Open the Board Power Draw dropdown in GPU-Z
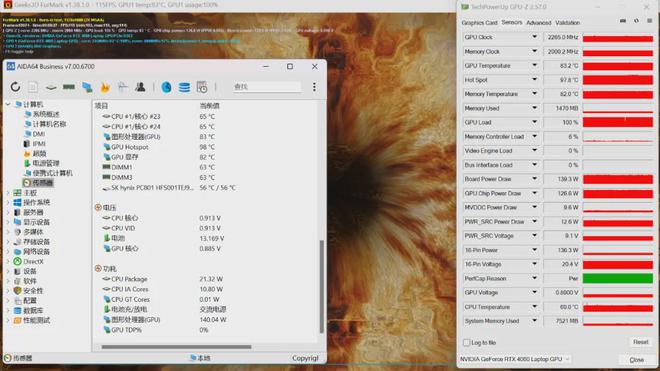 click(x=534, y=179)
